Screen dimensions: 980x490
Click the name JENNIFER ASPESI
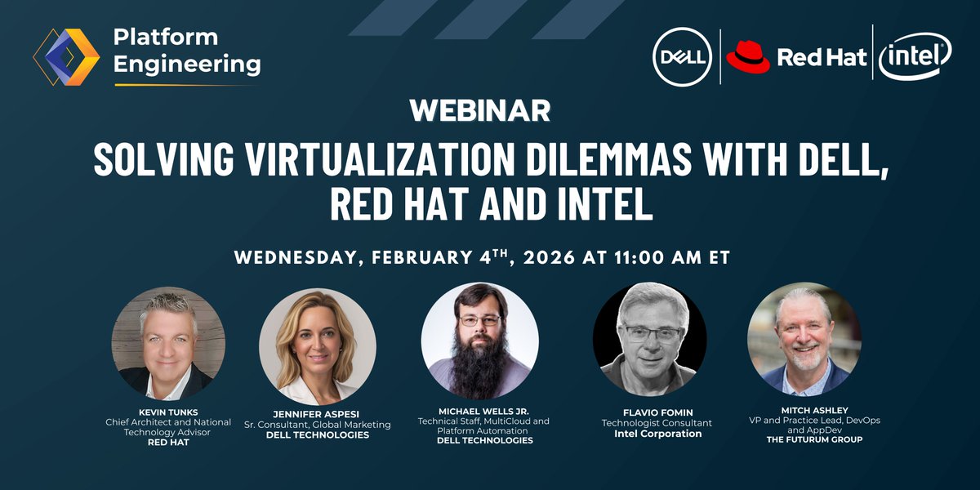pyautogui.click(x=318, y=413)
